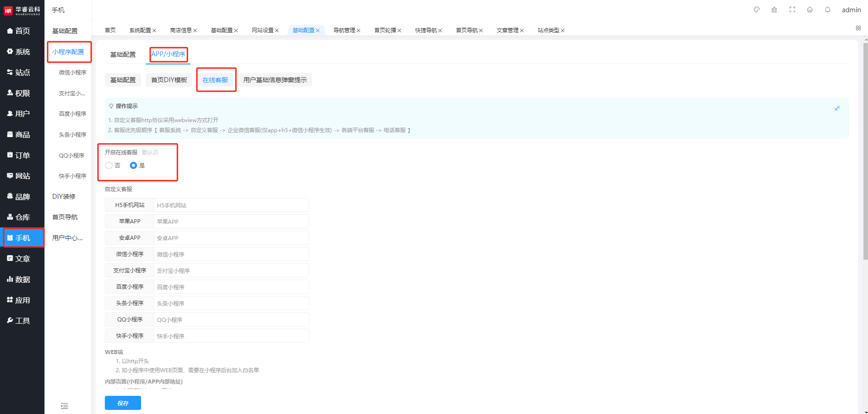Open the theme palette icon
This screenshot has height=414, width=868.
pyautogui.click(x=756, y=10)
